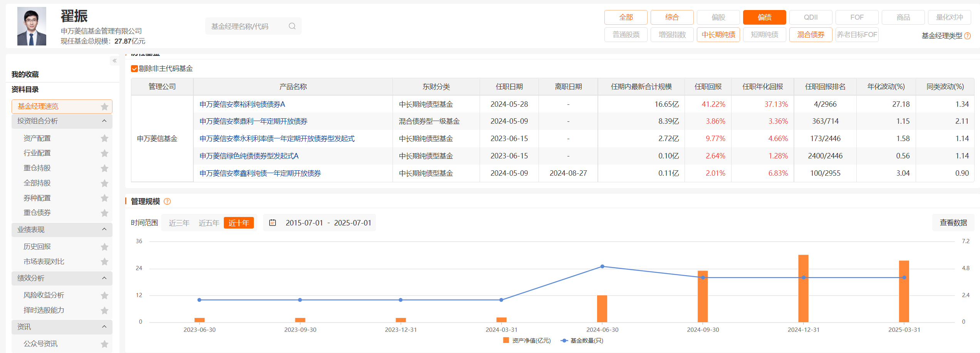Screen dimensions: 980x353
Task: Select the 偏债 filter
Action: click(x=765, y=17)
